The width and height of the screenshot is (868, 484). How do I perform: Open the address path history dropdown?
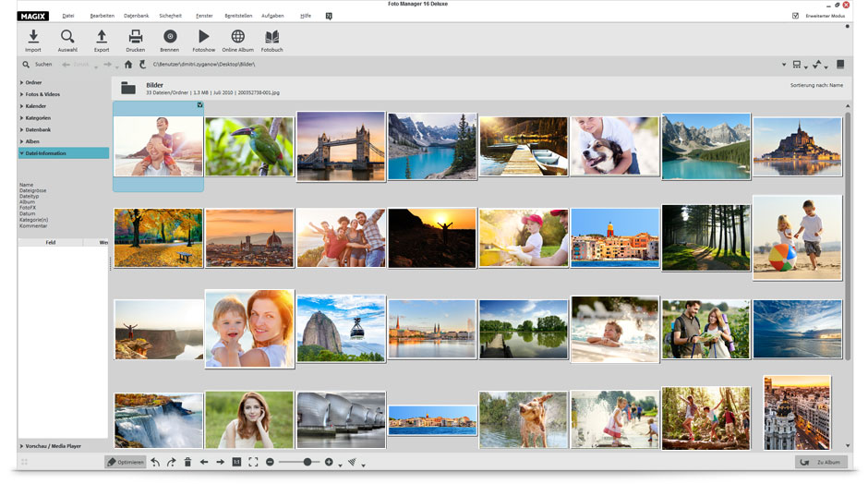tap(784, 65)
